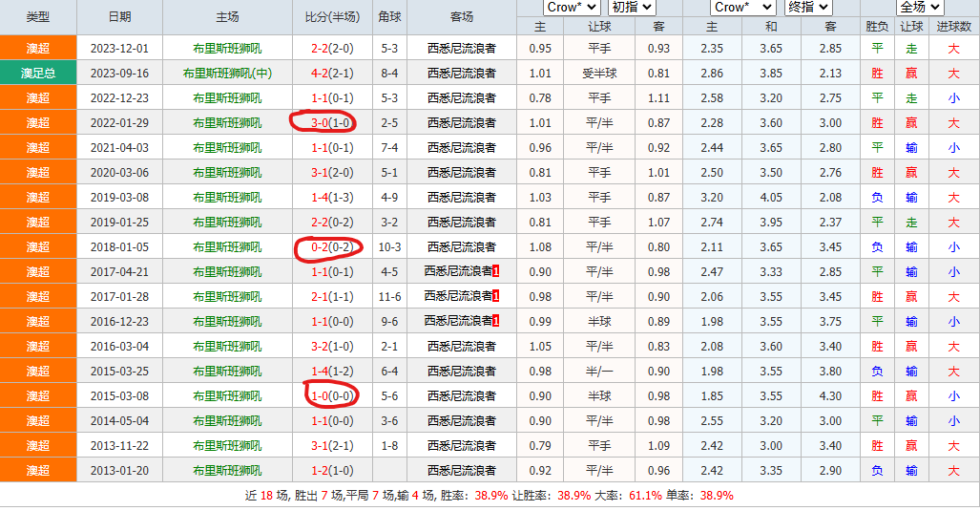Click score 1-2(1-0) on 2013-01-20
Viewport: 980px width, 511px height.
click(x=332, y=470)
